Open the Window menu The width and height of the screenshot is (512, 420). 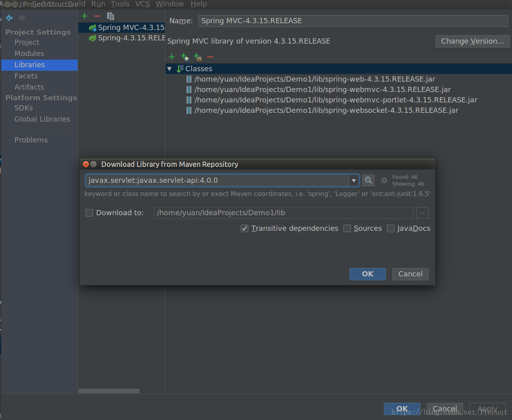click(x=170, y=4)
